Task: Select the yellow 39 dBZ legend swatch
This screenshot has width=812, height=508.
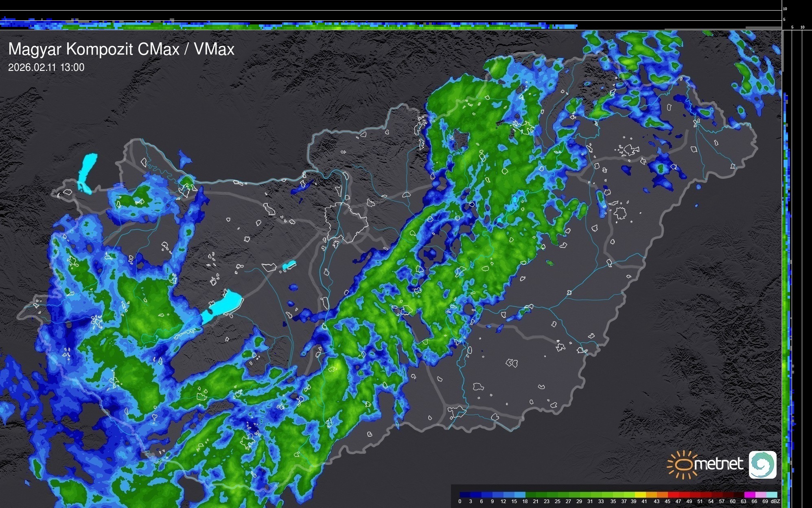Action: pos(640,495)
